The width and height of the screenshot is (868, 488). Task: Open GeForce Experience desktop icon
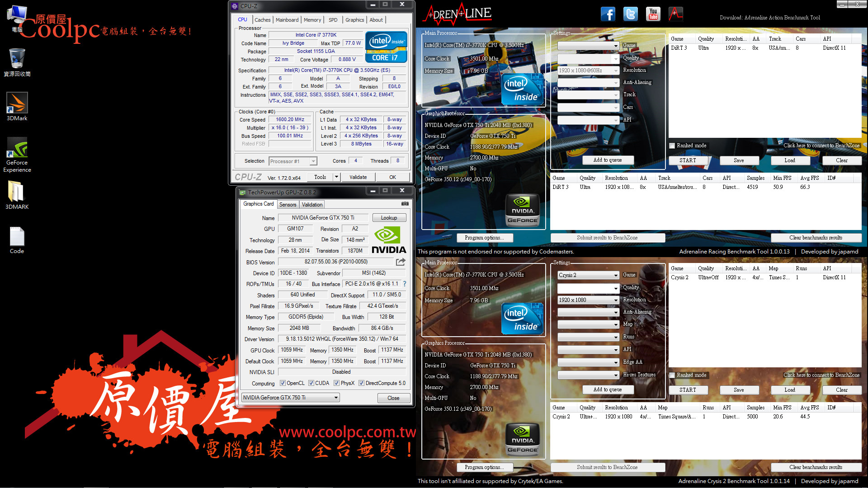[x=17, y=155]
